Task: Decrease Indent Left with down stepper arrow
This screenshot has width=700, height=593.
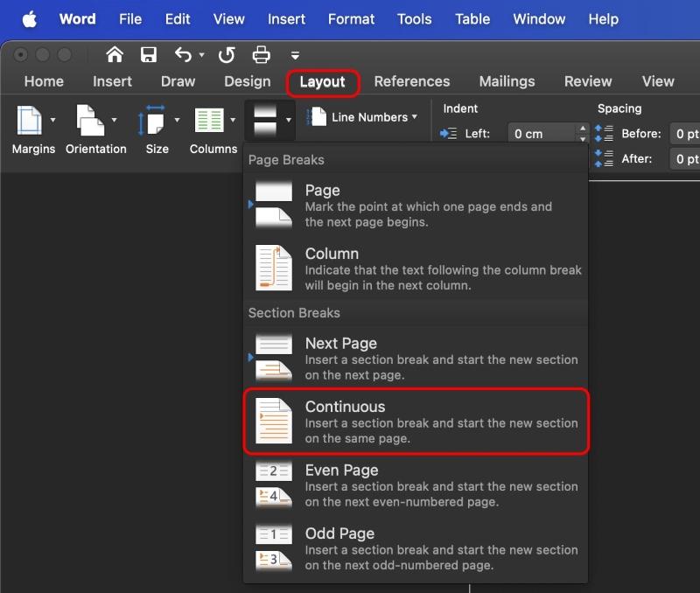Action: [x=582, y=139]
